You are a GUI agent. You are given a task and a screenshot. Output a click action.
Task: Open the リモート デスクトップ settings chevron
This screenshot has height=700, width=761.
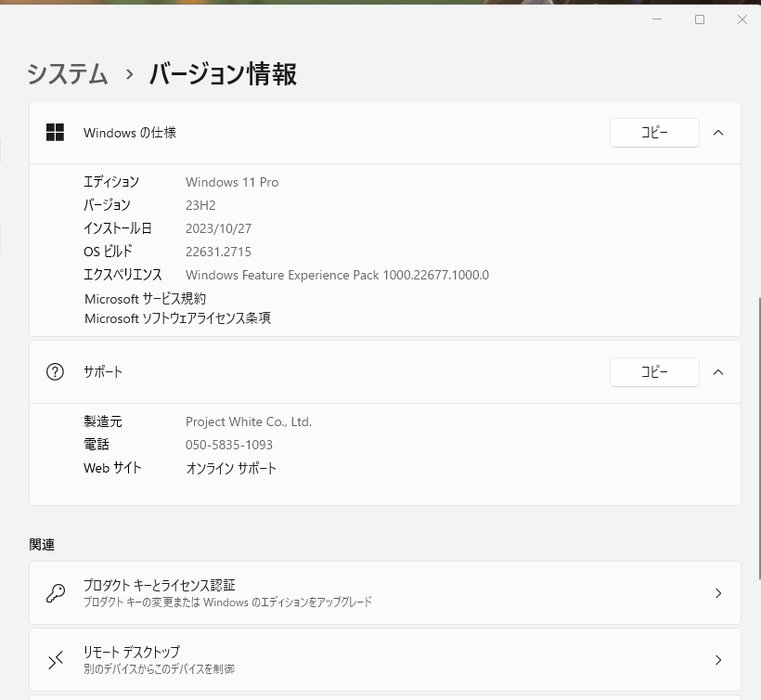718,660
